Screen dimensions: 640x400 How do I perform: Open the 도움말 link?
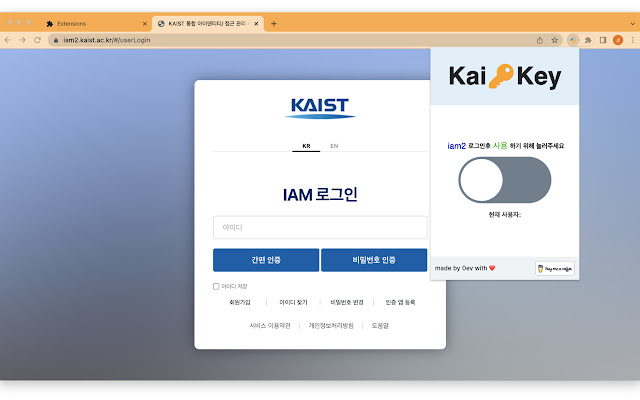[380, 325]
